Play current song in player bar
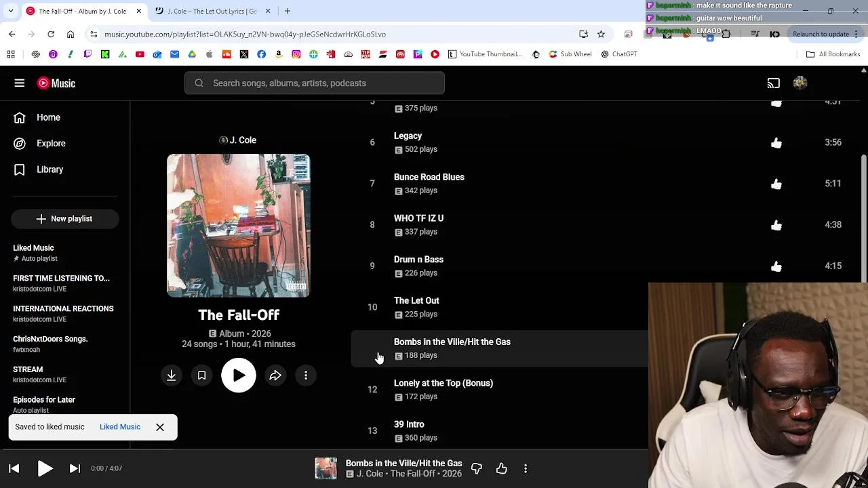This screenshot has height=488, width=868. coord(45,468)
